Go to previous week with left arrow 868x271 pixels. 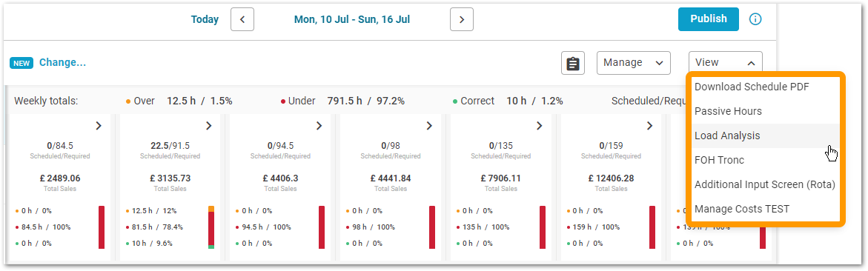click(242, 20)
